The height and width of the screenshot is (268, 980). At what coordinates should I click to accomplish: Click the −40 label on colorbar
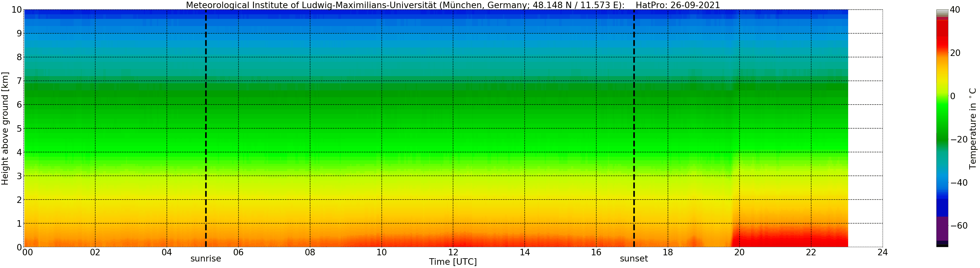[x=959, y=183]
